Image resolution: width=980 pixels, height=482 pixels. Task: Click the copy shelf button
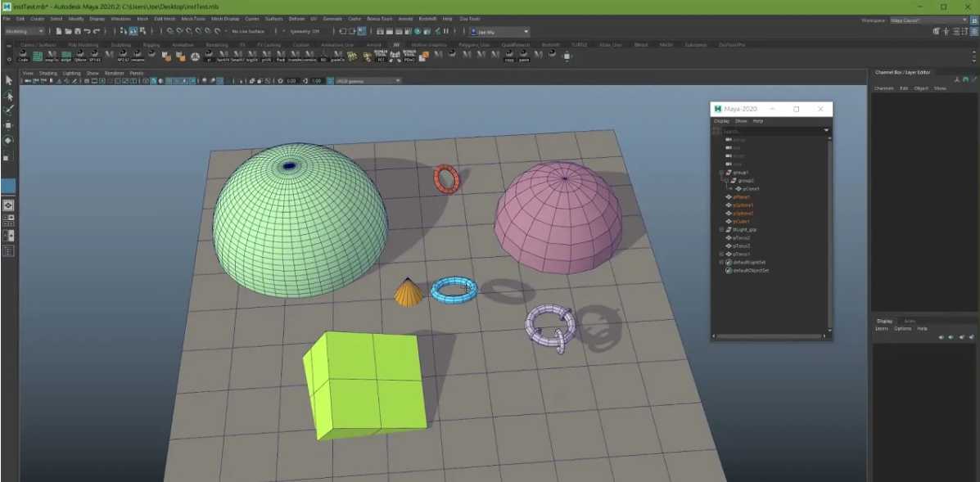click(509, 56)
